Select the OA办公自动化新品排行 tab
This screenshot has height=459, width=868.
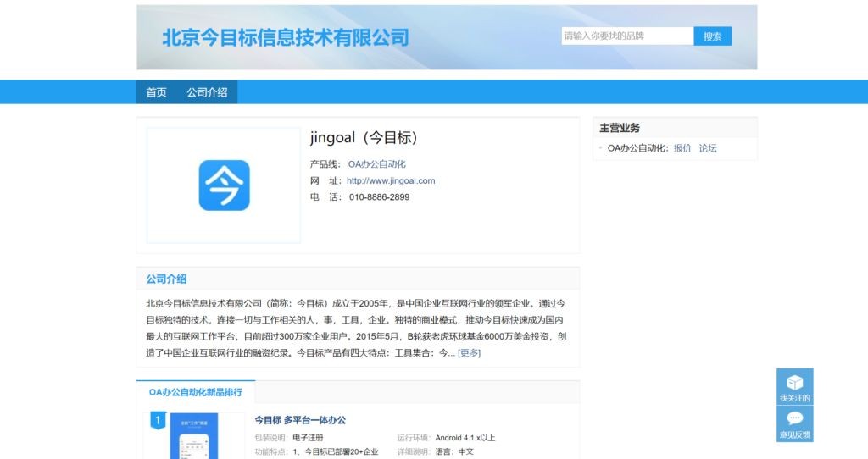(196, 392)
